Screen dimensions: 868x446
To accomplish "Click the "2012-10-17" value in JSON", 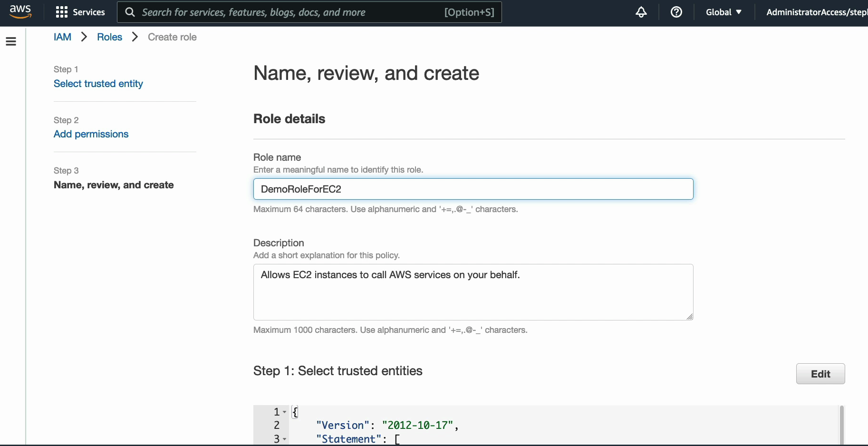I will (x=417, y=426).
